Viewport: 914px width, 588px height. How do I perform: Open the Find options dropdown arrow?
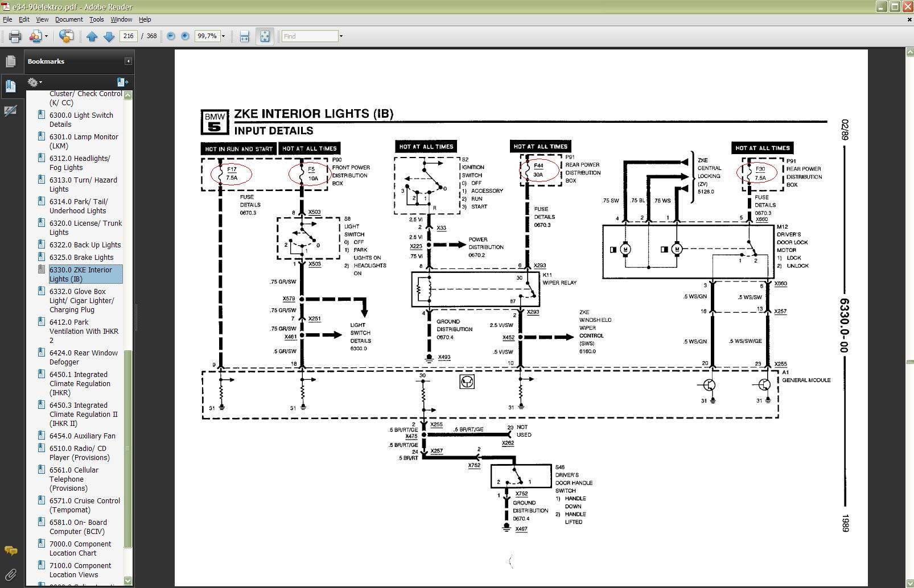341,36
